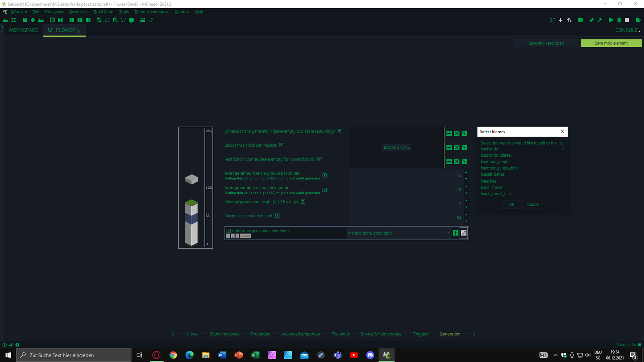The width and height of the screenshot is (644, 362).
Task: Open Excel from the Windows taskbar
Action: (255, 355)
